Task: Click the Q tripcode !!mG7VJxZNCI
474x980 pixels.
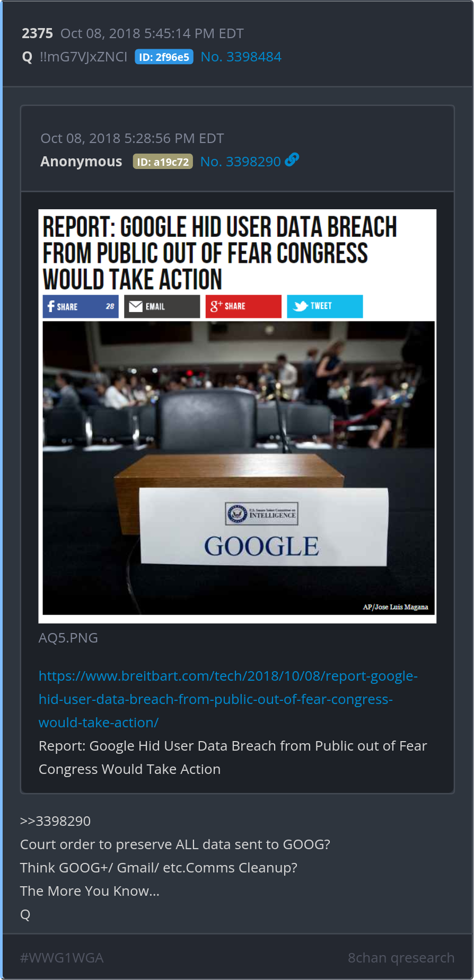Action: 83,57
